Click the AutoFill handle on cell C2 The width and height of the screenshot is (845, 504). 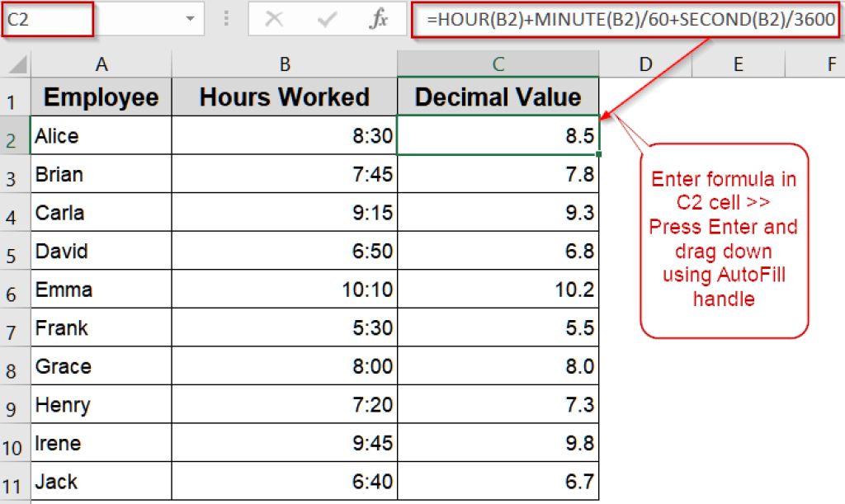600,153
